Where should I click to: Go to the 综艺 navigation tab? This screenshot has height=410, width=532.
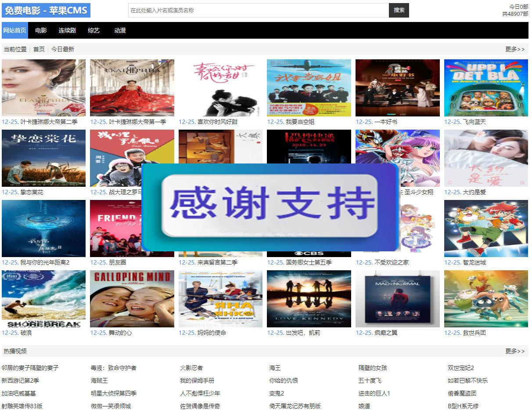pyautogui.click(x=93, y=30)
